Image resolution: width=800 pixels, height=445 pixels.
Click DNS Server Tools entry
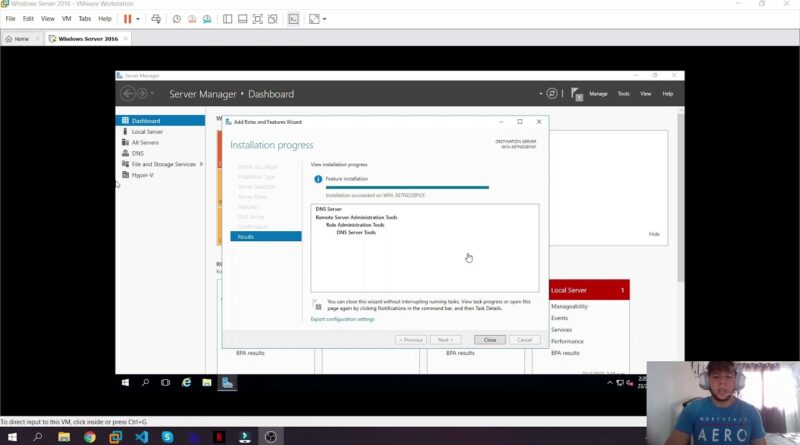coord(356,233)
